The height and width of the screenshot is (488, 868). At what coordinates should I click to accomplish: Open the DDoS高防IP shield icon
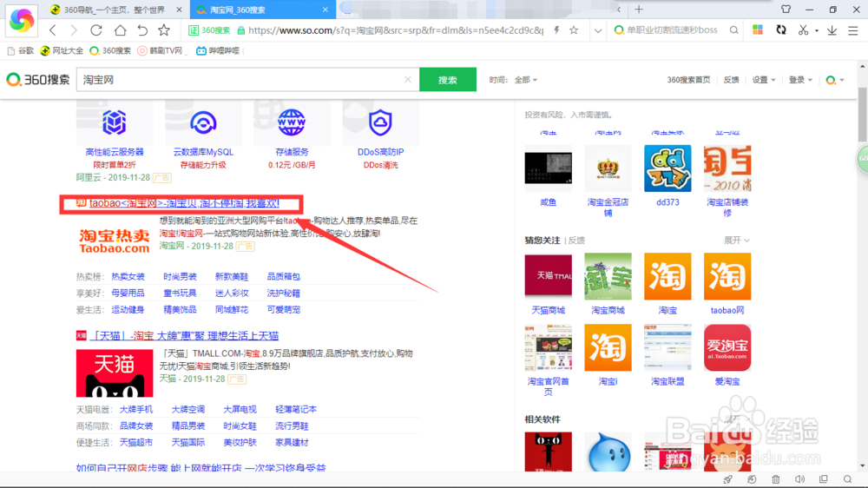click(380, 122)
